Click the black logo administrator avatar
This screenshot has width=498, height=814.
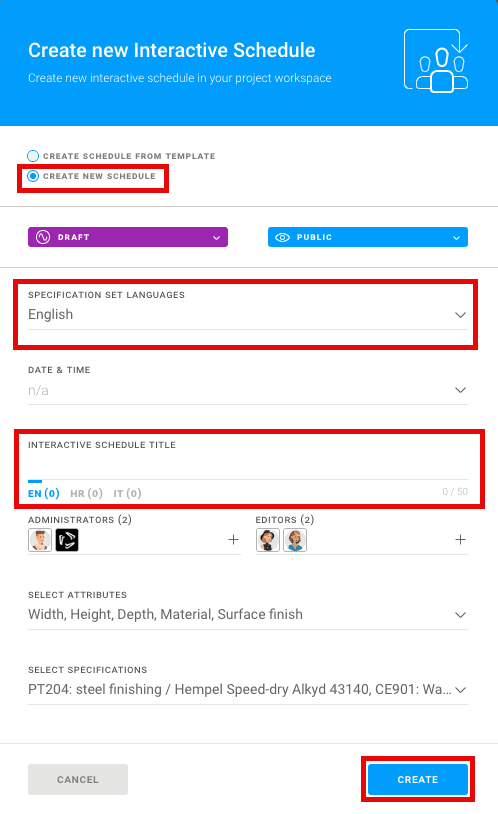click(x=67, y=540)
